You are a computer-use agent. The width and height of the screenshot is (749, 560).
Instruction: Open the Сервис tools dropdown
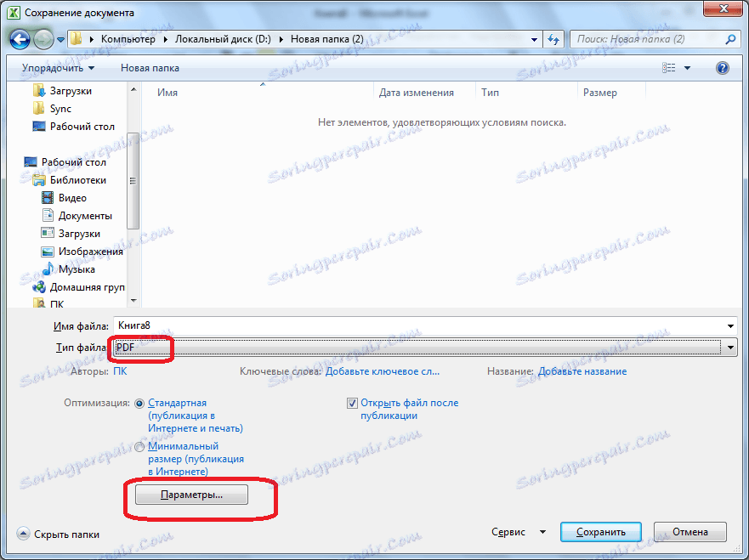coord(519,532)
